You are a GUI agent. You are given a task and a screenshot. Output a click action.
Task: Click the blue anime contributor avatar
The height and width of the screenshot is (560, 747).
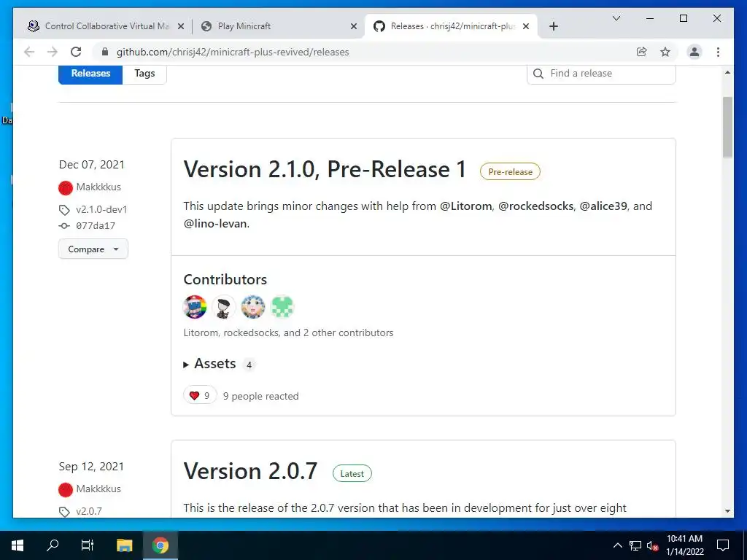pos(253,307)
